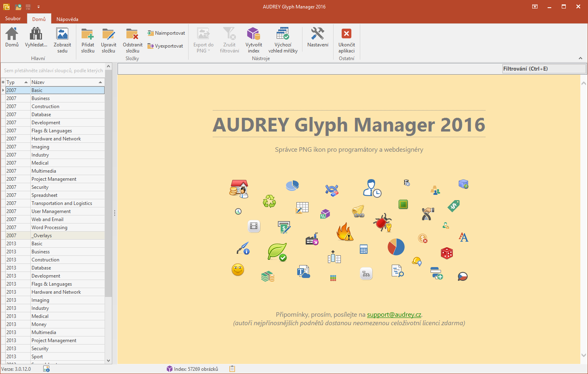Switch to the Nápověda tab

pyautogui.click(x=67, y=19)
